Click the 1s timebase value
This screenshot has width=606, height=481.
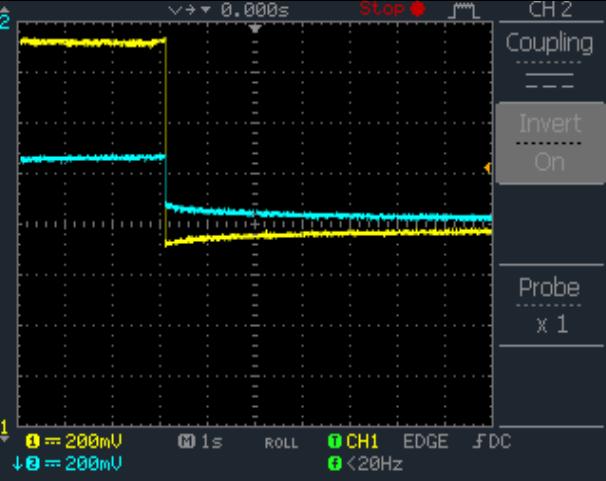(212, 442)
